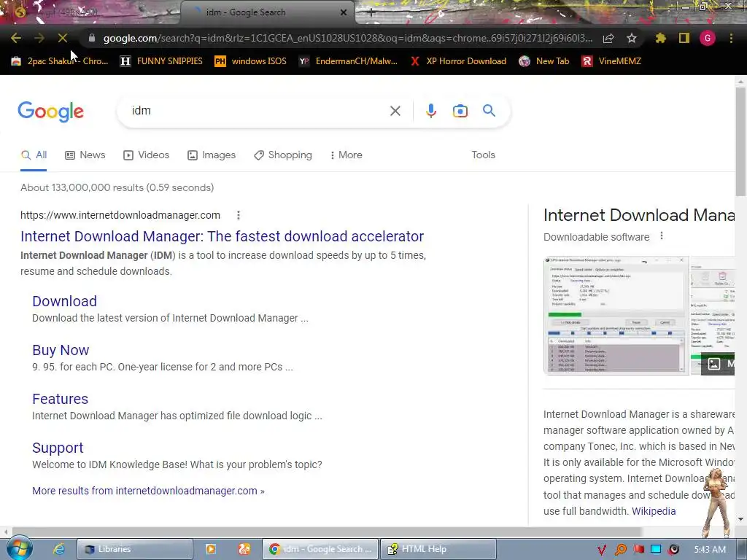The image size is (747, 560).
Task: Open the Google logo homepage
Action: coord(50,112)
